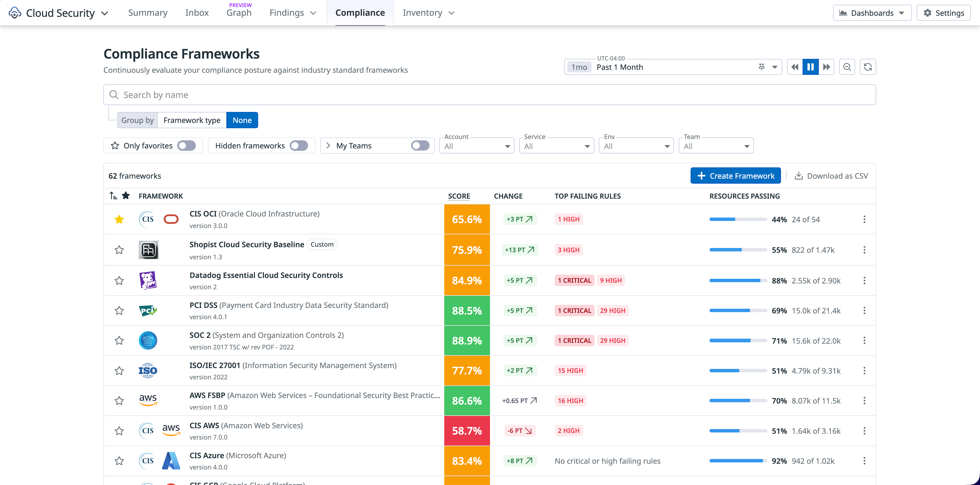Rewind the time range backward
The width and height of the screenshot is (980, 485).
[795, 67]
